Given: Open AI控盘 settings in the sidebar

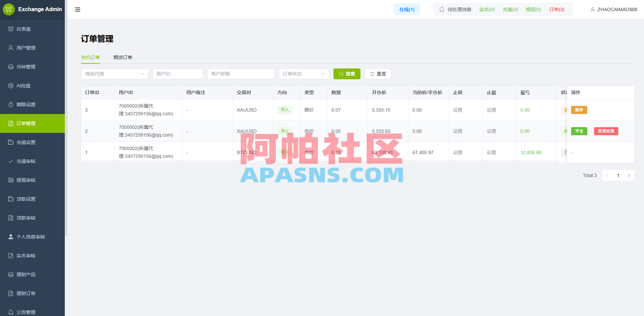Looking at the screenshot, I should pos(32,86).
